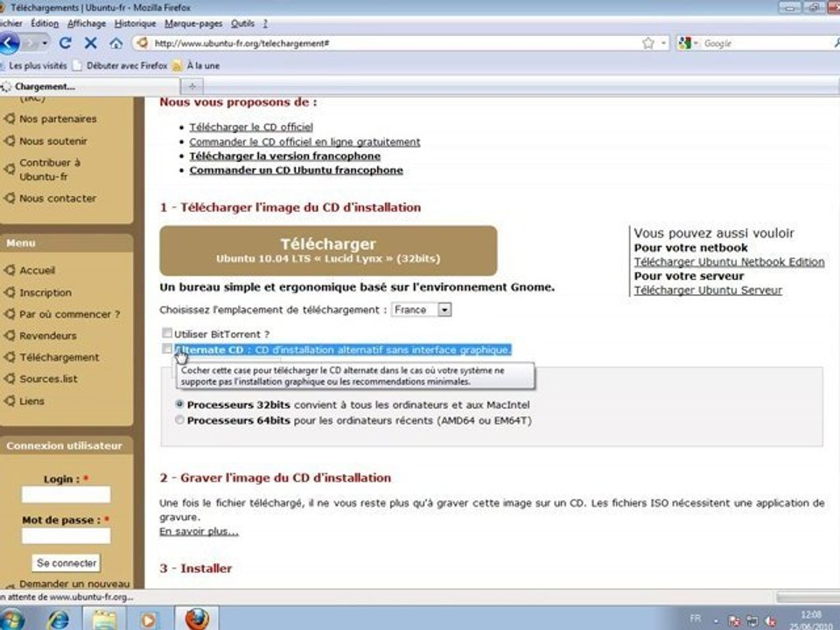The height and width of the screenshot is (630, 840).
Task: Click the volume icon in system tray
Action: coord(770,621)
